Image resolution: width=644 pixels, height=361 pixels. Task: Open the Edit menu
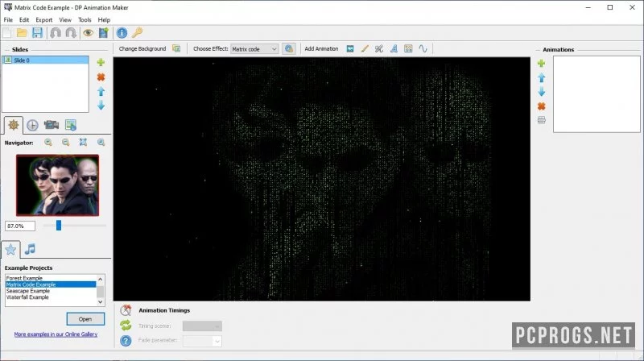pyautogui.click(x=24, y=19)
